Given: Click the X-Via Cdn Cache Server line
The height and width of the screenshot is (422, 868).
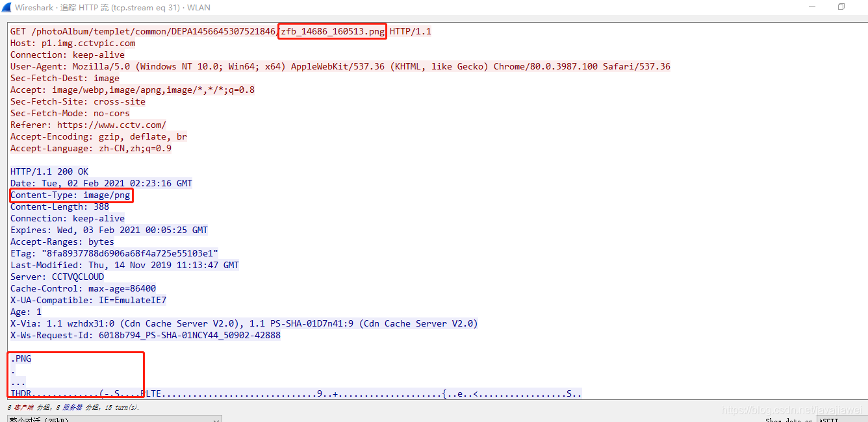Looking at the screenshot, I should pyautogui.click(x=244, y=323).
